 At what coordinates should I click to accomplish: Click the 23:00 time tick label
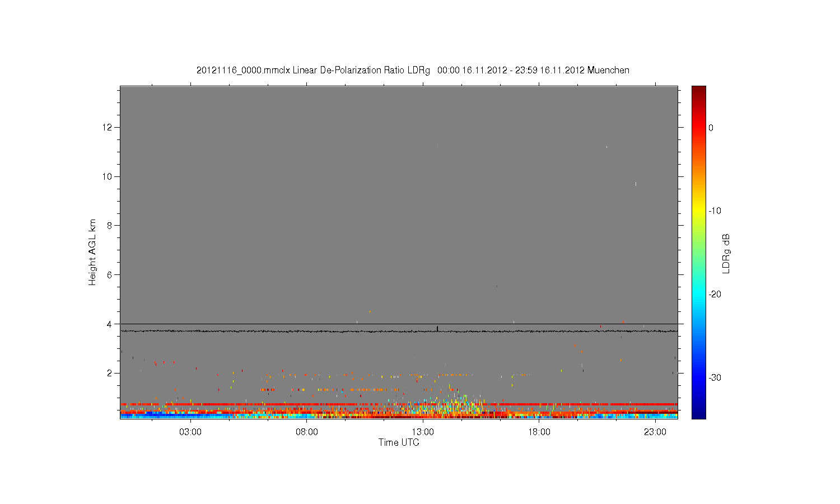655,432
